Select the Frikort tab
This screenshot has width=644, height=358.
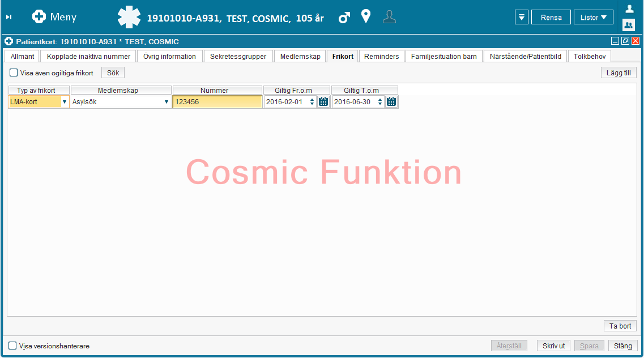pyautogui.click(x=343, y=56)
